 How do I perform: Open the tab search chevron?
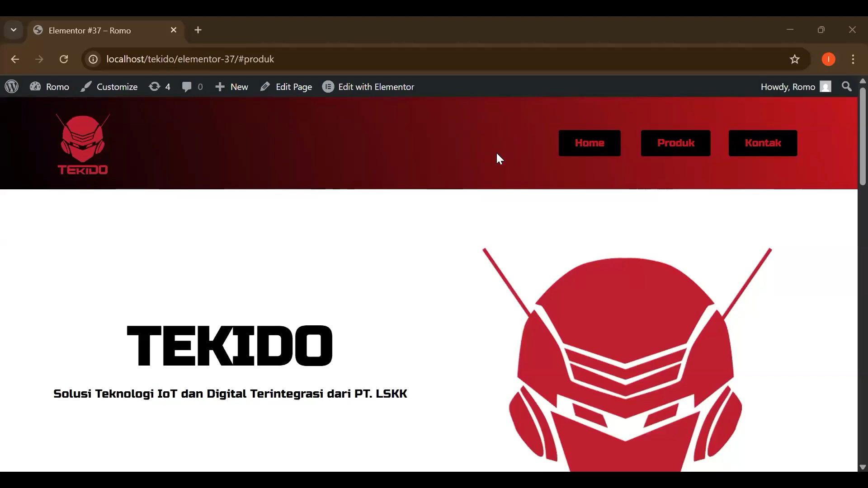(13, 30)
